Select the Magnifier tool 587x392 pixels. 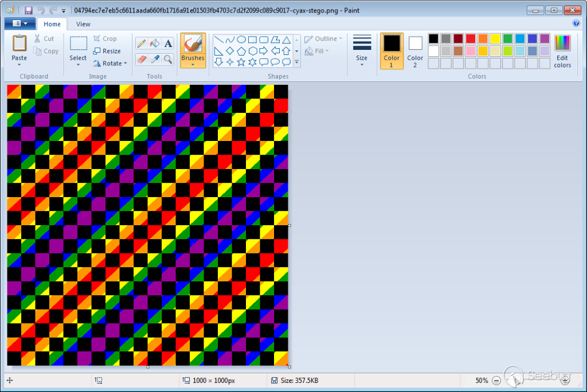pyautogui.click(x=168, y=59)
